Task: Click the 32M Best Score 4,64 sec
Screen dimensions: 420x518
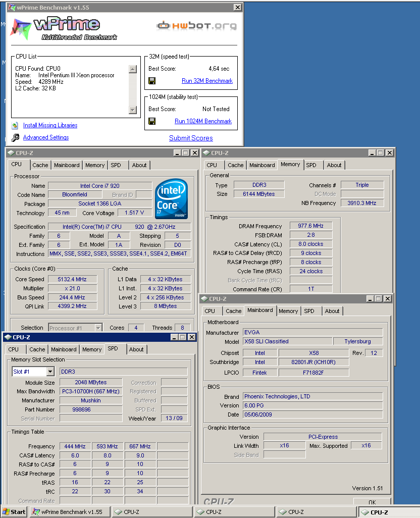Action: coord(219,69)
